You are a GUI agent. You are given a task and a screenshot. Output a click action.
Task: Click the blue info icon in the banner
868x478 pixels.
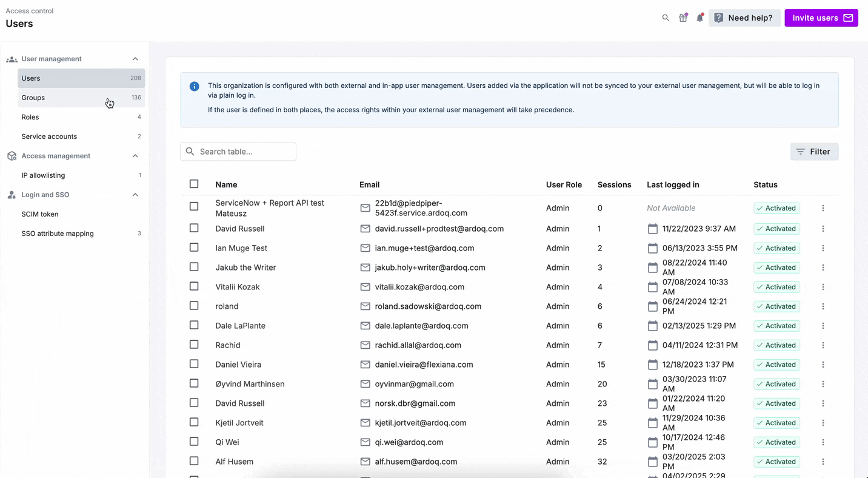click(x=194, y=86)
